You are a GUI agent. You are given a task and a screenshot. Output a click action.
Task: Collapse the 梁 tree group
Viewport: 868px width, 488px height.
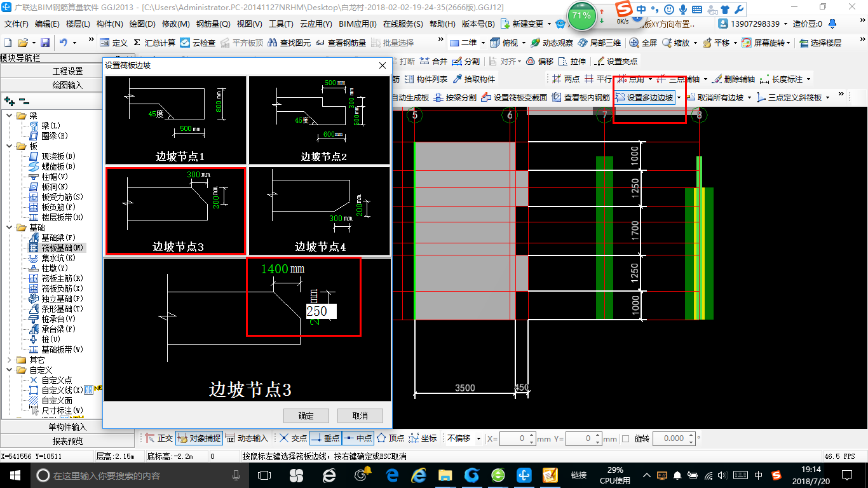9,116
